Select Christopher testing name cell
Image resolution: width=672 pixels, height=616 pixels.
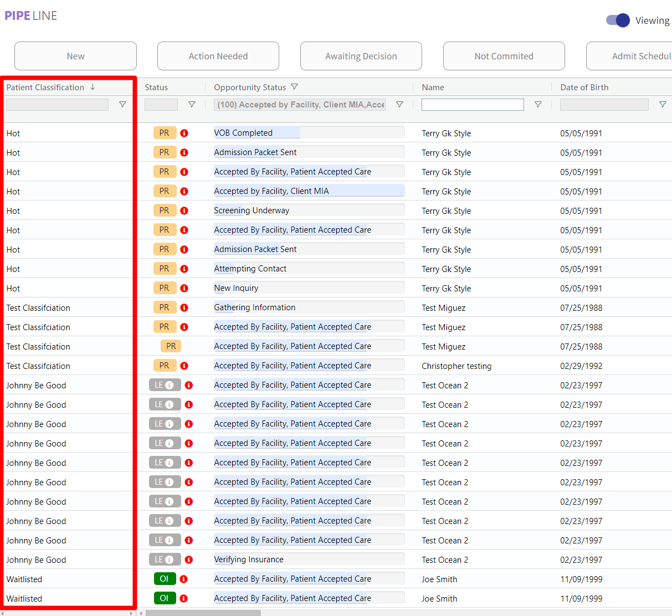coord(456,366)
